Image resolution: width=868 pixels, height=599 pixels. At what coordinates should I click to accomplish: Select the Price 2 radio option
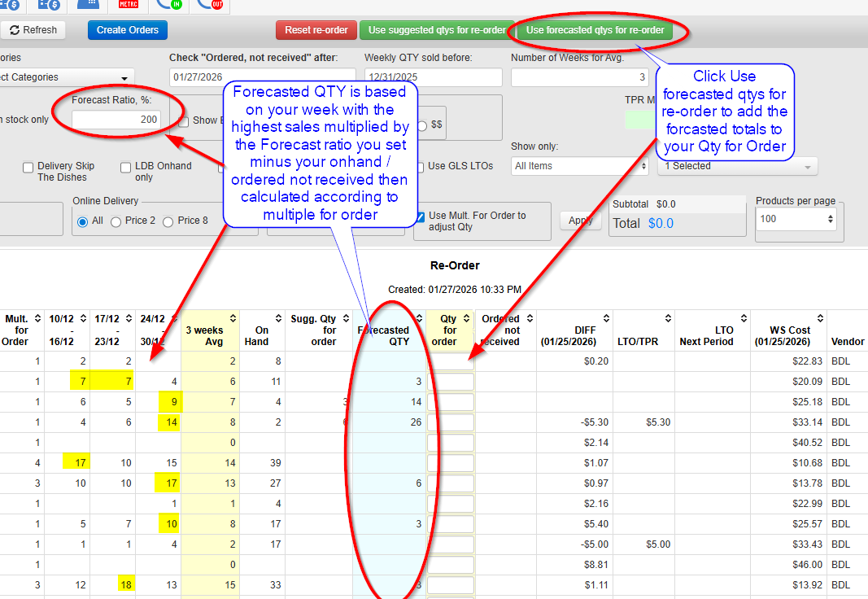point(116,221)
